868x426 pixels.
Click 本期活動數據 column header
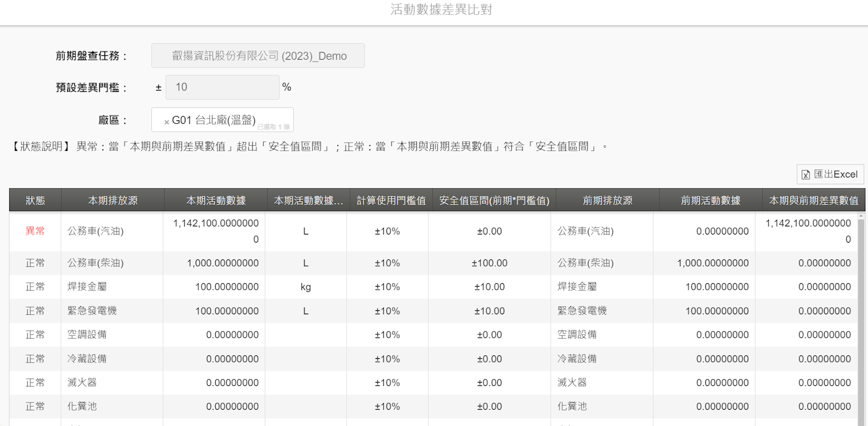(216, 201)
